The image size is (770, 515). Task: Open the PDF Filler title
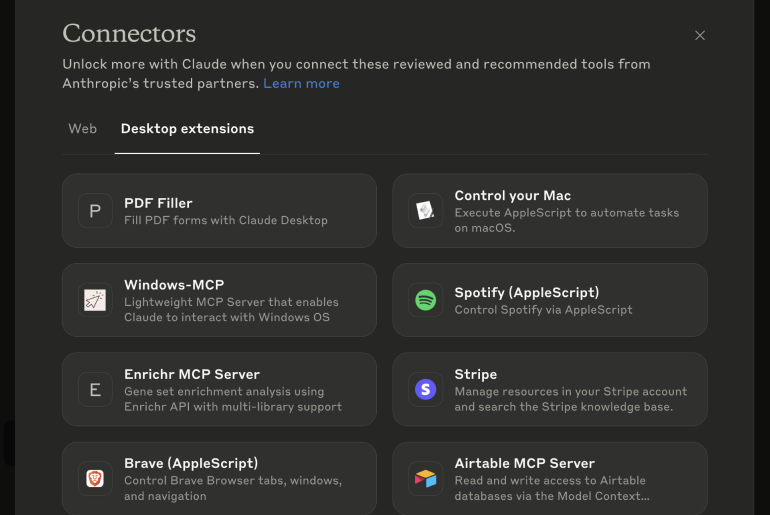(158, 203)
